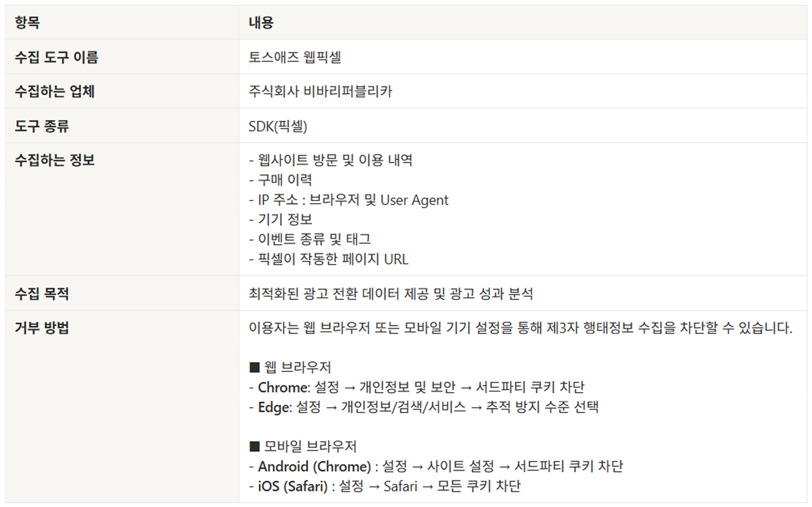Screen dimensions: 812x507
Task: Select company name '주식회사 비바리퍼블리카'
Action: (x=320, y=91)
